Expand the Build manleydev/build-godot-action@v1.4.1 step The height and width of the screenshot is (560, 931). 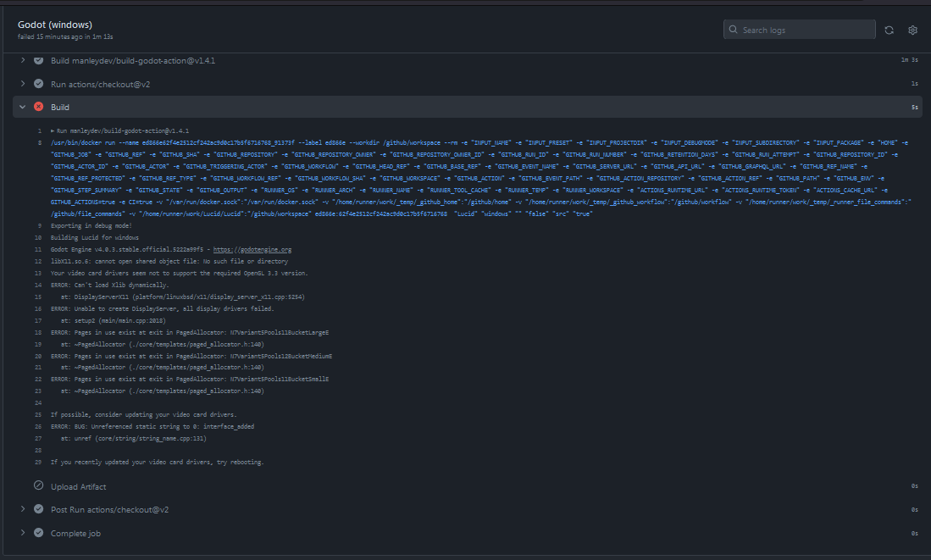(x=22, y=60)
